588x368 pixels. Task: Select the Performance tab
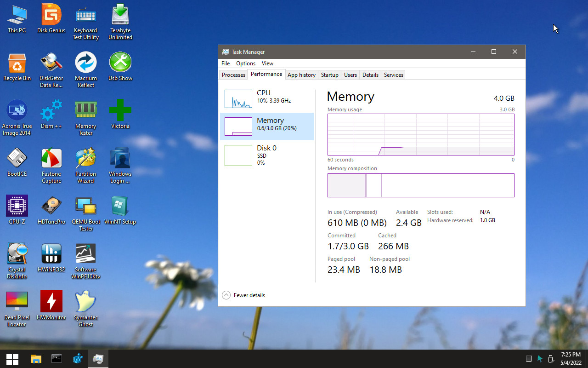[266, 74]
